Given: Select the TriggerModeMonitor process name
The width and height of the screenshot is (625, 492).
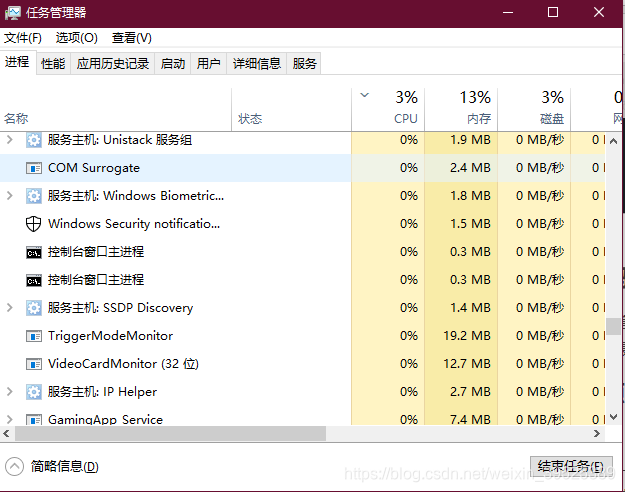Looking at the screenshot, I should 110,336.
